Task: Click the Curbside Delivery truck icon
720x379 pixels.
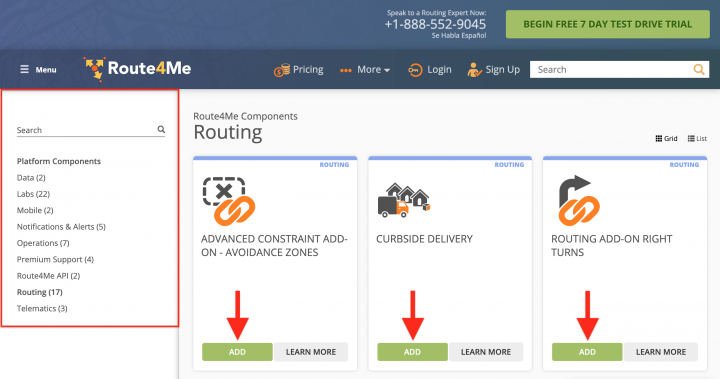Action: 404,200
